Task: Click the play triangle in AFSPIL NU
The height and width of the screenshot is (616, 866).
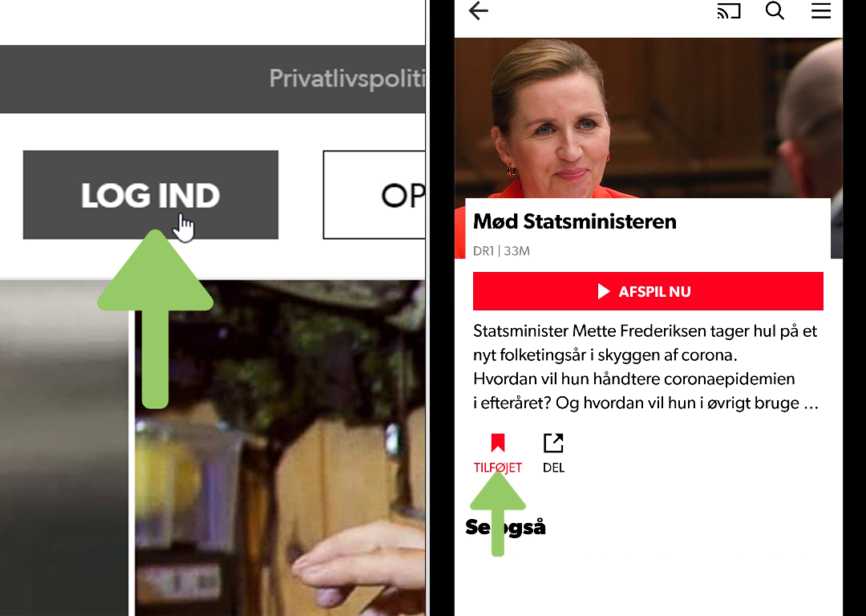Action: click(x=604, y=291)
